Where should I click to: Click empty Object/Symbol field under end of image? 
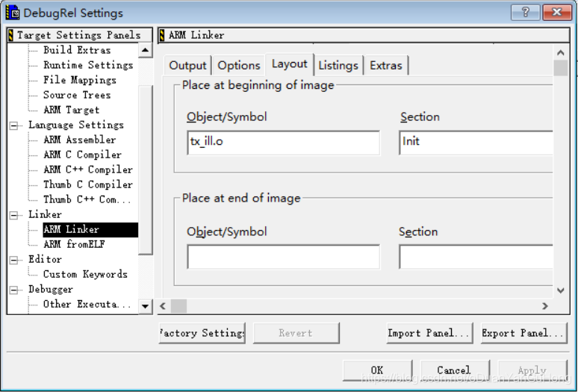click(x=284, y=256)
